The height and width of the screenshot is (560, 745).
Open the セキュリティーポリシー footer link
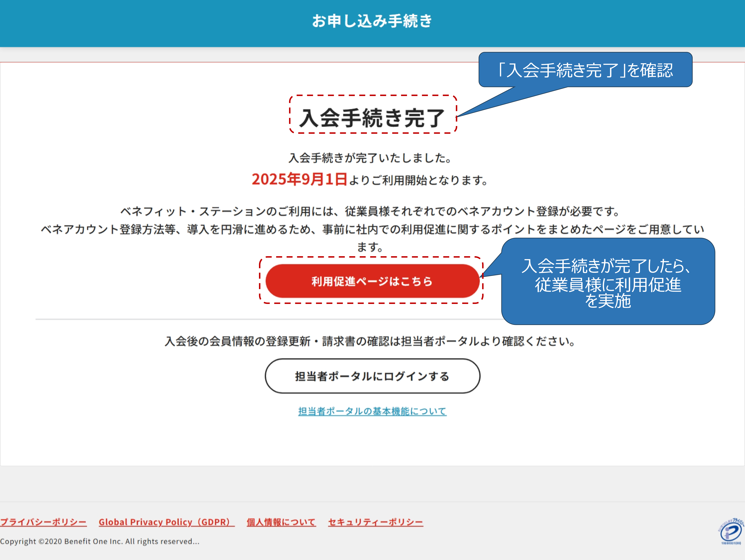point(375,522)
